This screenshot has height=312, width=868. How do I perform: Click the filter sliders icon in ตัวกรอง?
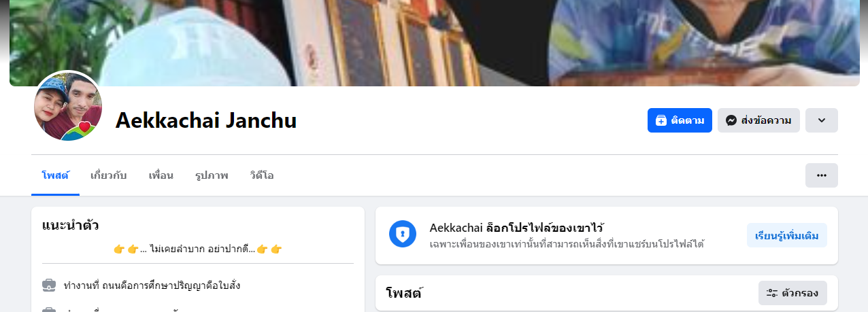pos(772,293)
